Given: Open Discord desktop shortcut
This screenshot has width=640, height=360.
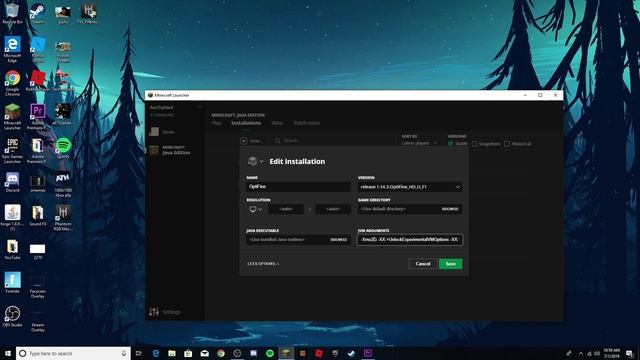Looking at the screenshot, I should pyautogui.click(x=12, y=182).
